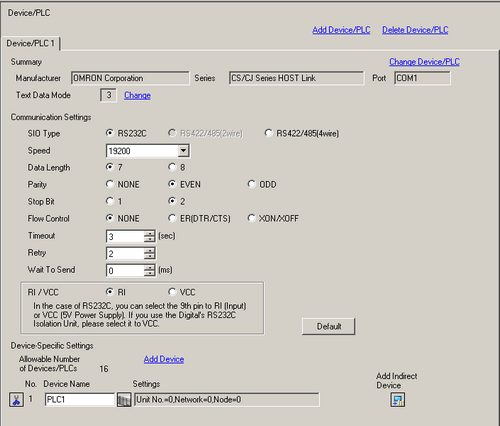Select RS422/485(4wire) SIO type
The image size is (500, 426).
(302, 133)
